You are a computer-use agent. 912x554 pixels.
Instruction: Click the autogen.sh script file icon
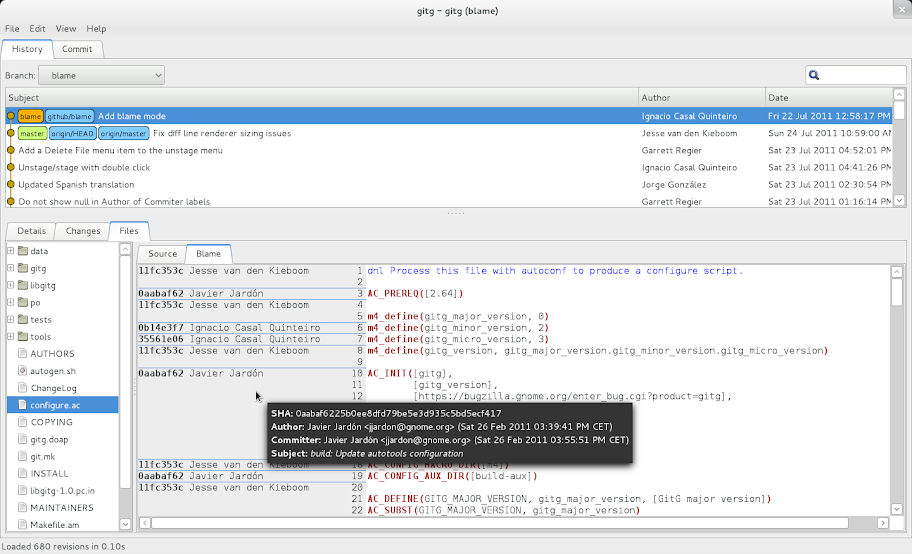pyautogui.click(x=23, y=371)
